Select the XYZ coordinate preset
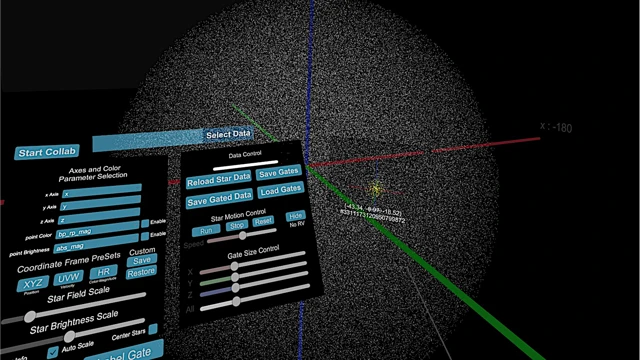Image resolution: width=640 pixels, height=360 pixels. tap(33, 283)
